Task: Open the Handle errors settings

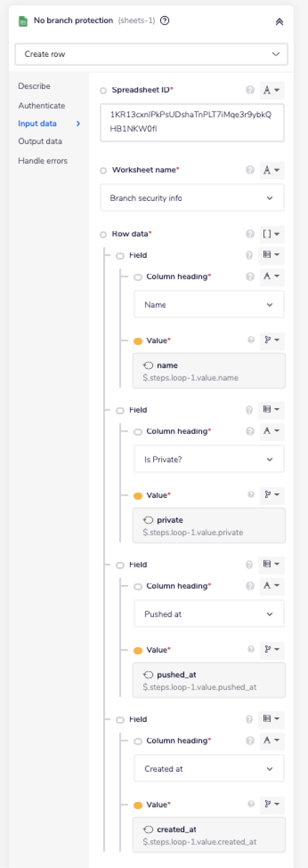Action: coord(42,160)
